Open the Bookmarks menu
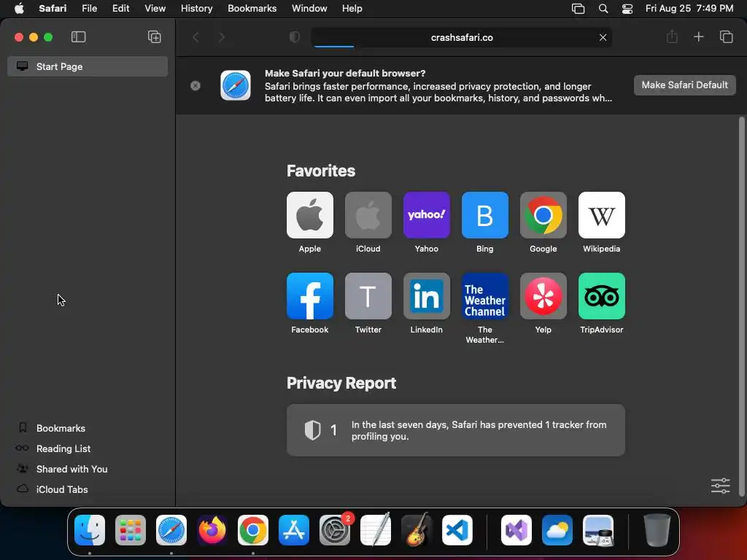The height and width of the screenshot is (560, 747). tap(252, 9)
